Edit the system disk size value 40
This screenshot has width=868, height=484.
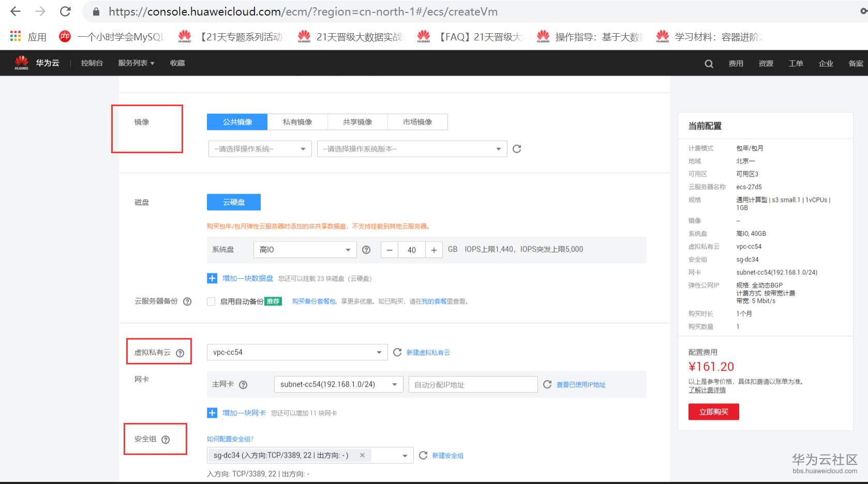(412, 250)
